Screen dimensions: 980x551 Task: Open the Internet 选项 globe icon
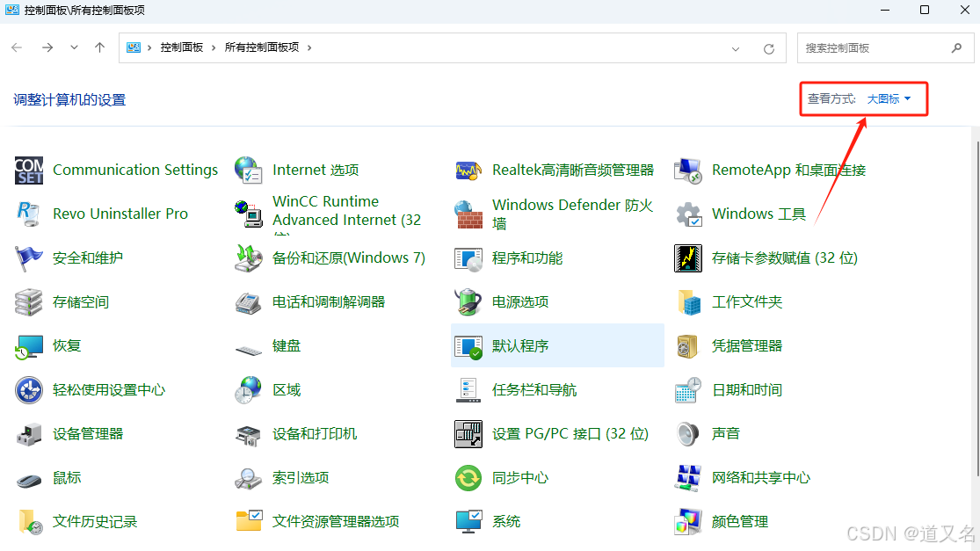(x=249, y=170)
